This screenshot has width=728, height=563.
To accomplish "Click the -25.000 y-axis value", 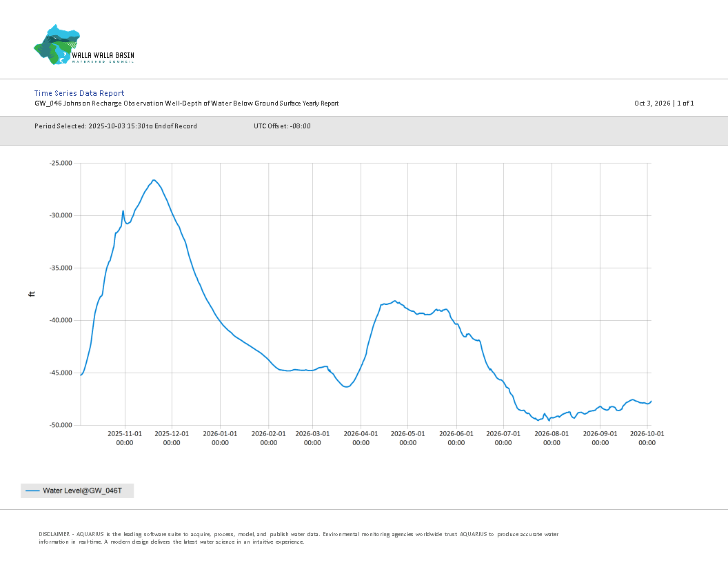I will click(x=61, y=163).
